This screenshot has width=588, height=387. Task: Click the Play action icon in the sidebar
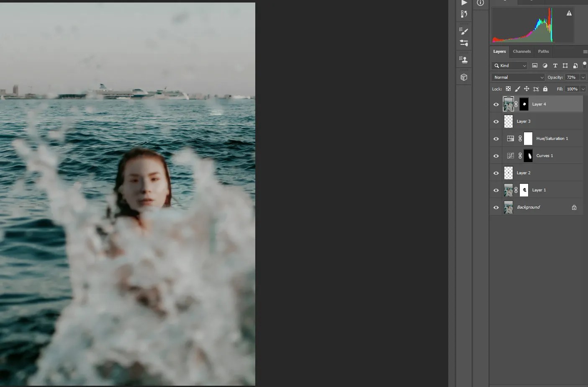pyautogui.click(x=464, y=3)
